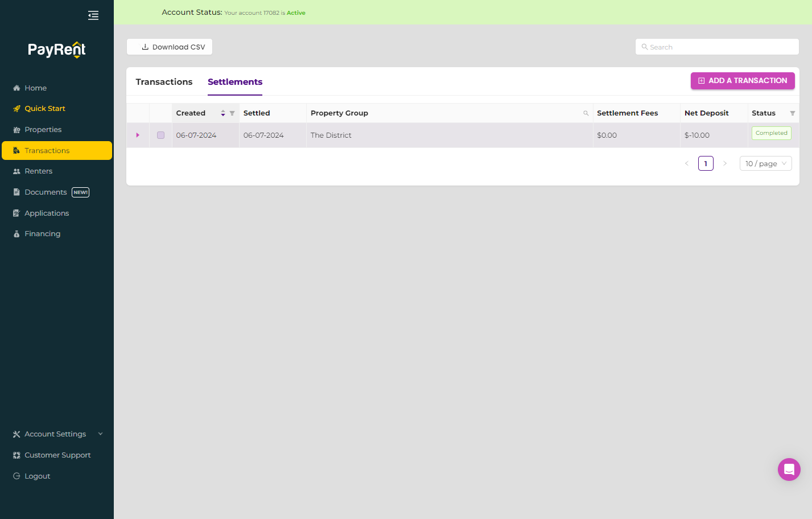Search within Property Group column
Viewport: 812px width, 519px height.
tap(586, 113)
